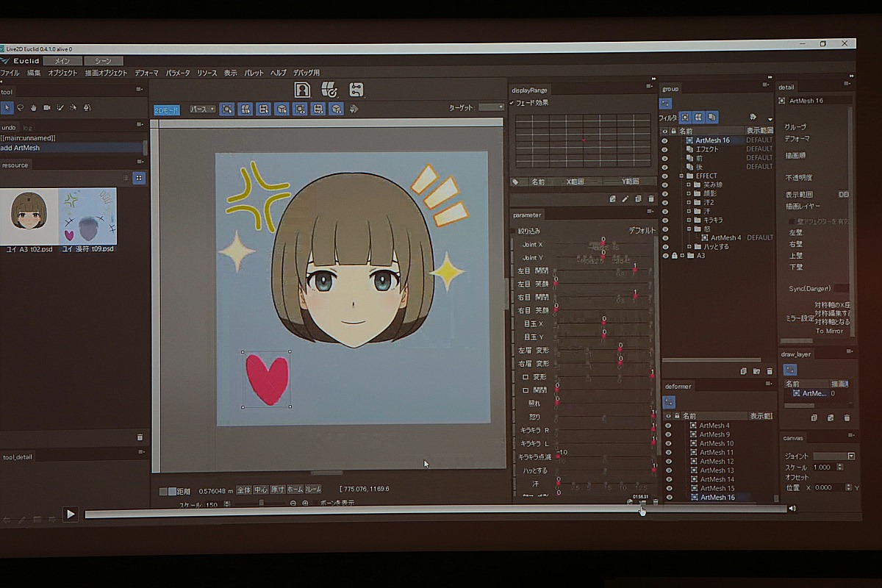Hide ArtMesh 16 using its eye icon in group panel
Screen dimensions: 882x588
(665, 140)
